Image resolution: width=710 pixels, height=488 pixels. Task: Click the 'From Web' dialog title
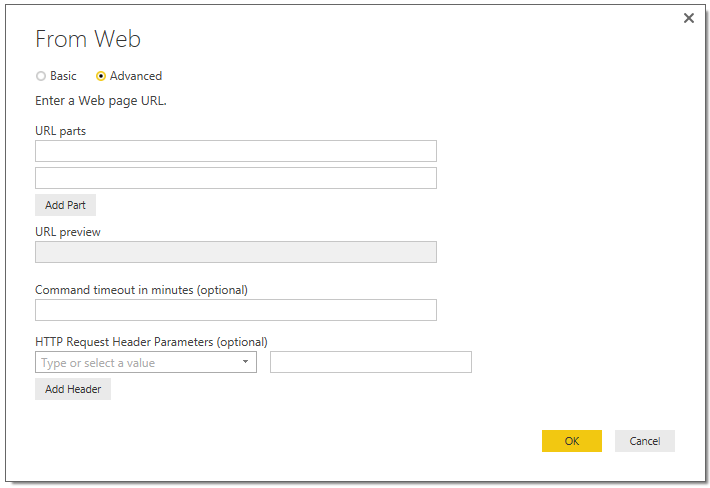[x=88, y=39]
